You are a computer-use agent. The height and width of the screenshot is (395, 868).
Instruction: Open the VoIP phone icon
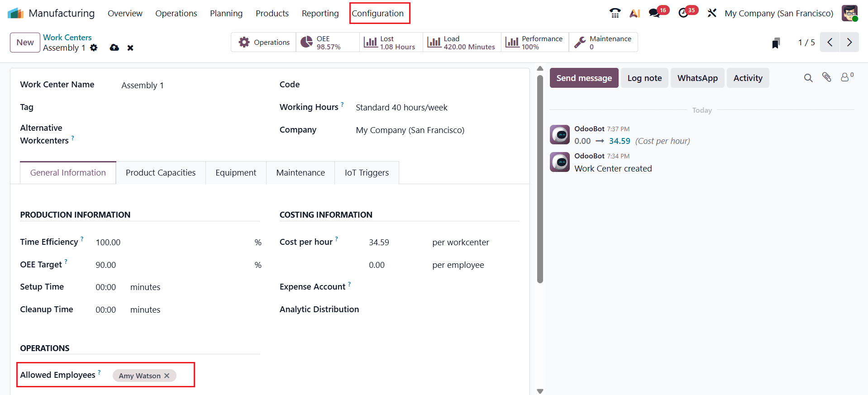click(x=615, y=13)
